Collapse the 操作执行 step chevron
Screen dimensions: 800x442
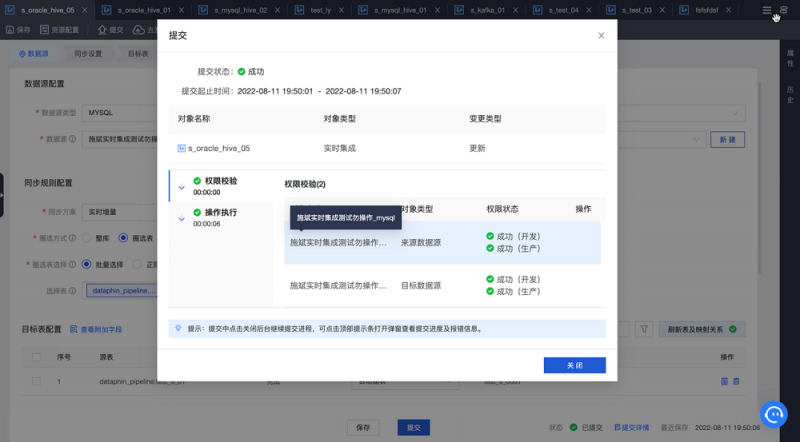pyautogui.click(x=181, y=217)
